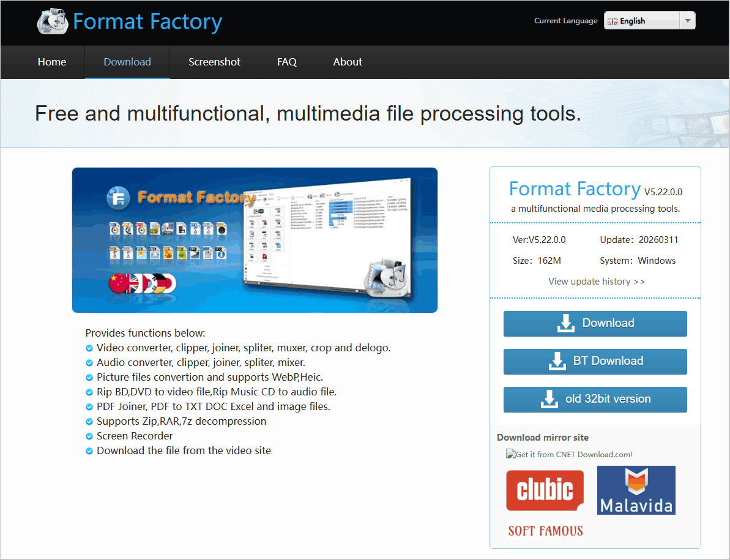Click the Rip BD,DVD to video file text

tap(217, 392)
